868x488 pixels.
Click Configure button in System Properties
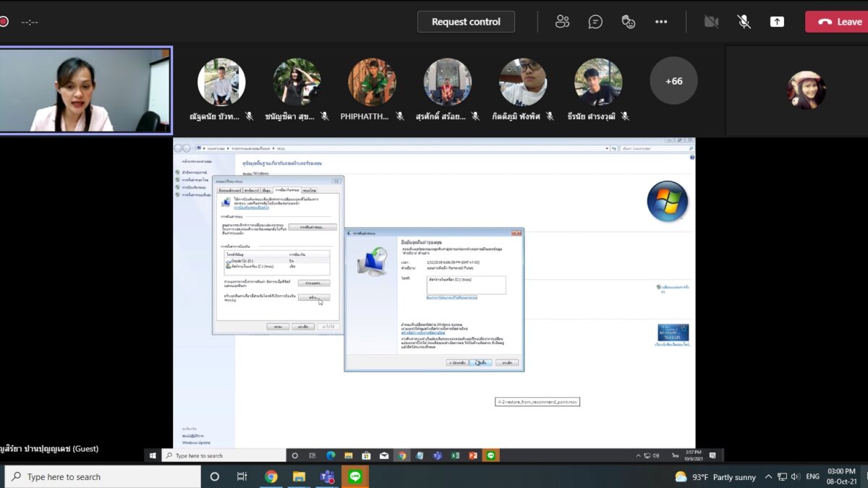313,283
